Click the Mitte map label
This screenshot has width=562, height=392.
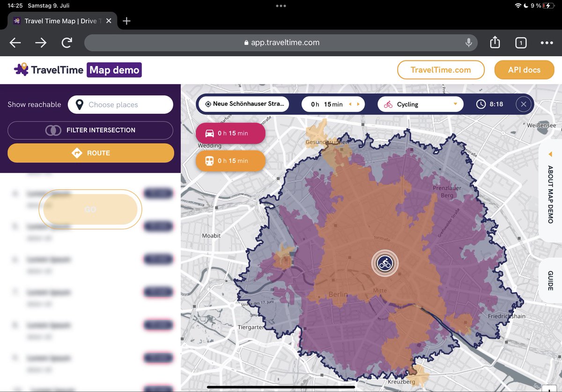coord(380,290)
